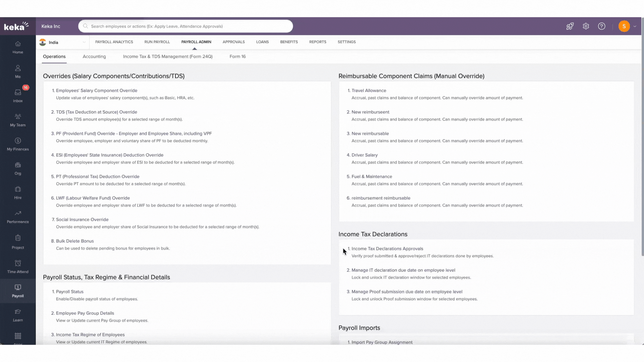The width and height of the screenshot is (644, 362).
Task: Click the help question mark icon
Action: coord(601,26)
